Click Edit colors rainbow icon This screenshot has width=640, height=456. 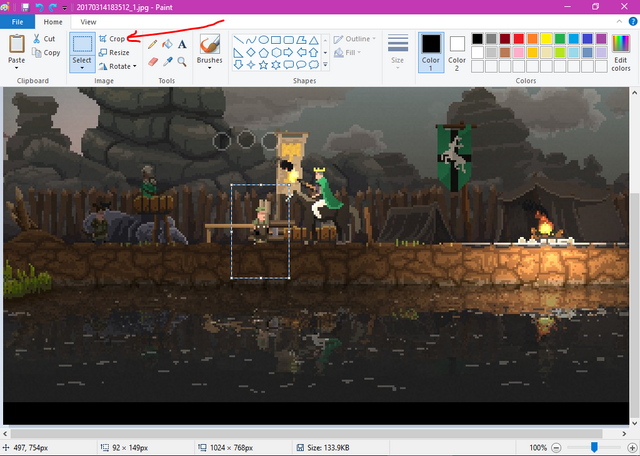pyautogui.click(x=621, y=43)
